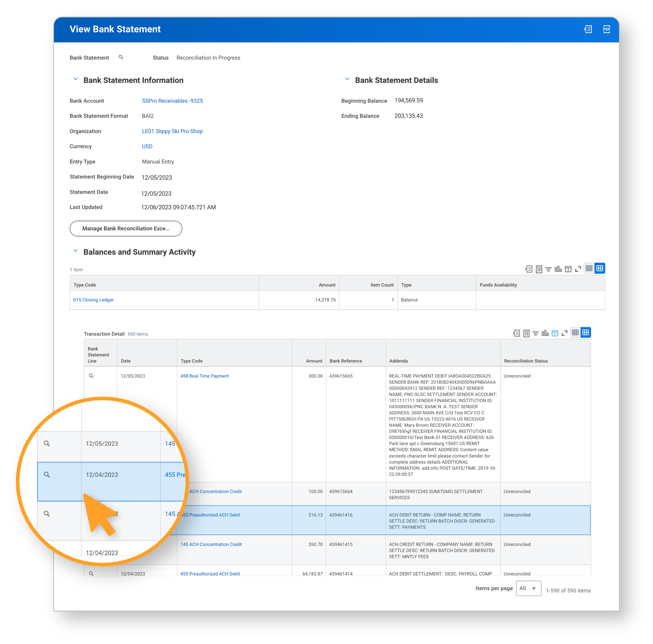Screen dimensions: 653x644
Task: Filter the Balances and Summary table
Action: pos(548,269)
